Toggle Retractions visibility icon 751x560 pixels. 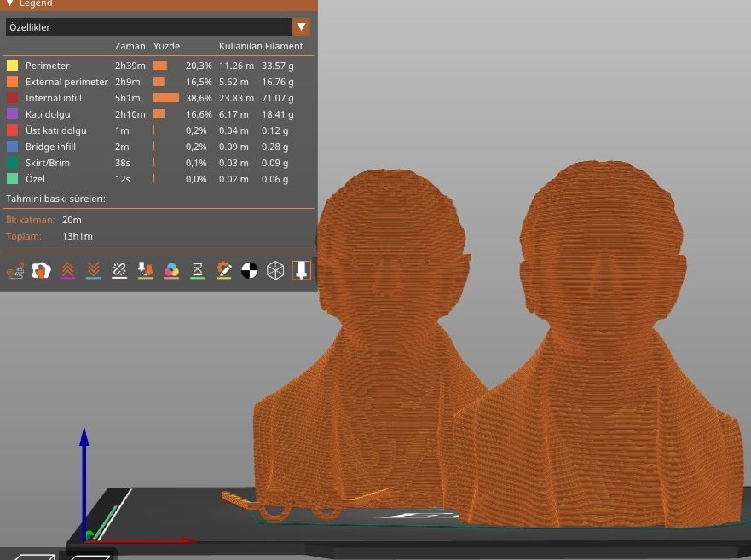pos(67,270)
